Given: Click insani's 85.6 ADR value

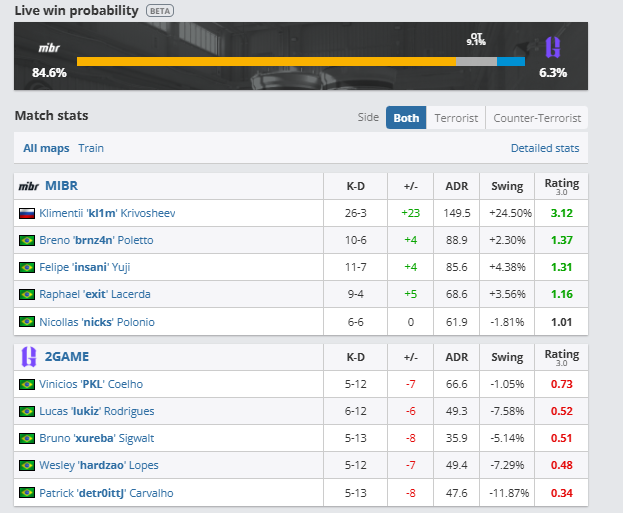Looking at the screenshot, I should click(x=457, y=267).
